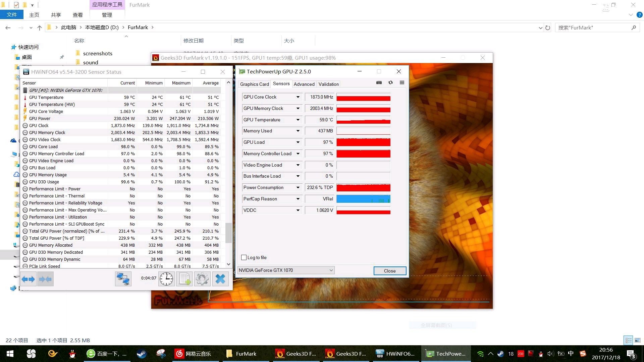This screenshot has width=644, height=362.
Task: Open TechPowerUp GPU-Z taskbar button
Action: point(445,354)
